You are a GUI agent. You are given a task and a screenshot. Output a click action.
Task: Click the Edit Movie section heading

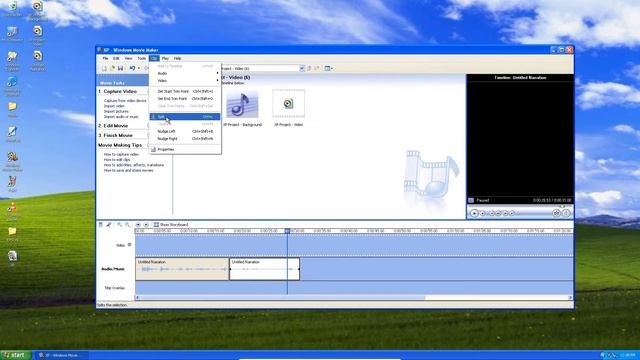[x=113, y=126]
